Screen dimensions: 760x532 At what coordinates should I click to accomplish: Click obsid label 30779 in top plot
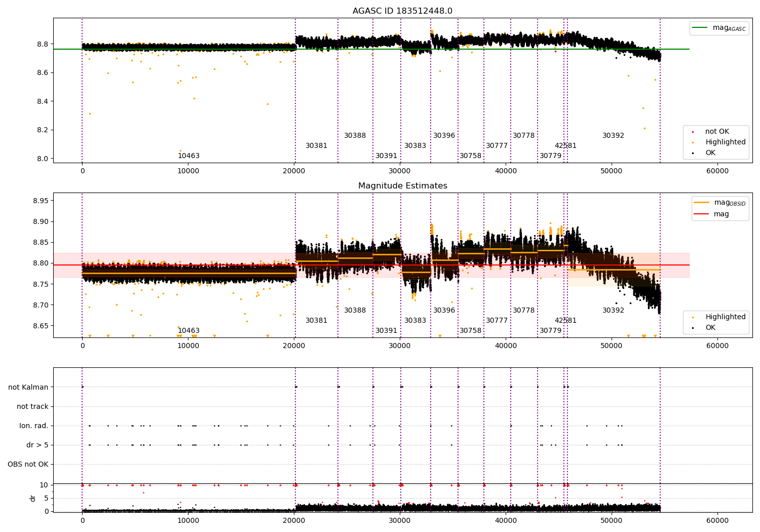[x=550, y=156]
